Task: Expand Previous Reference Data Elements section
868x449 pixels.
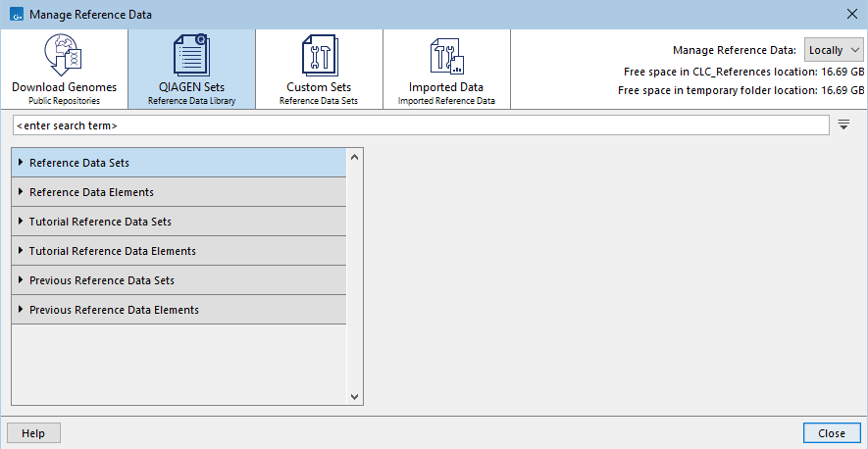Action: coord(22,310)
